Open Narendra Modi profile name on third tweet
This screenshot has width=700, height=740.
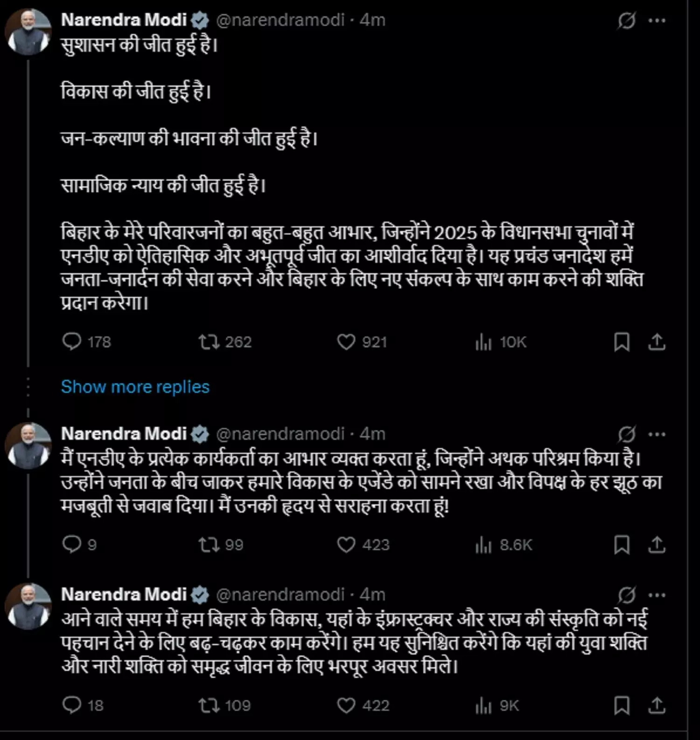(124, 594)
